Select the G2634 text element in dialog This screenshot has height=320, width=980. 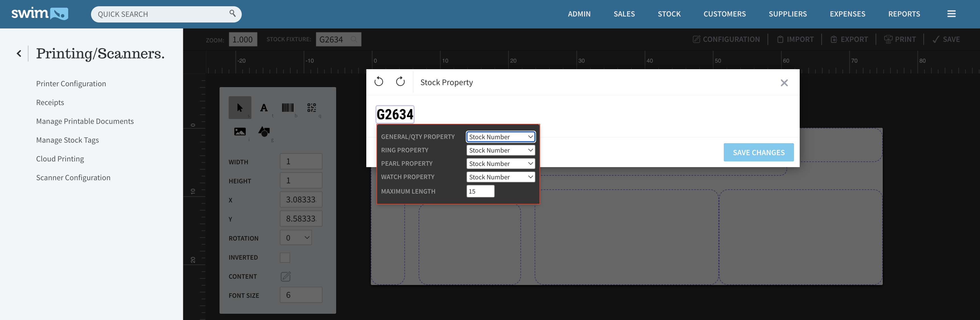pyautogui.click(x=395, y=114)
